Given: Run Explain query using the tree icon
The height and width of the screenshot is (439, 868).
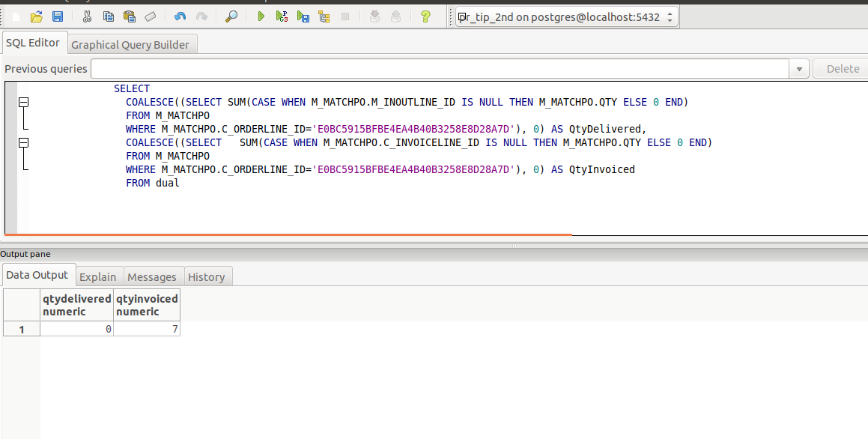Looking at the screenshot, I should [324, 16].
